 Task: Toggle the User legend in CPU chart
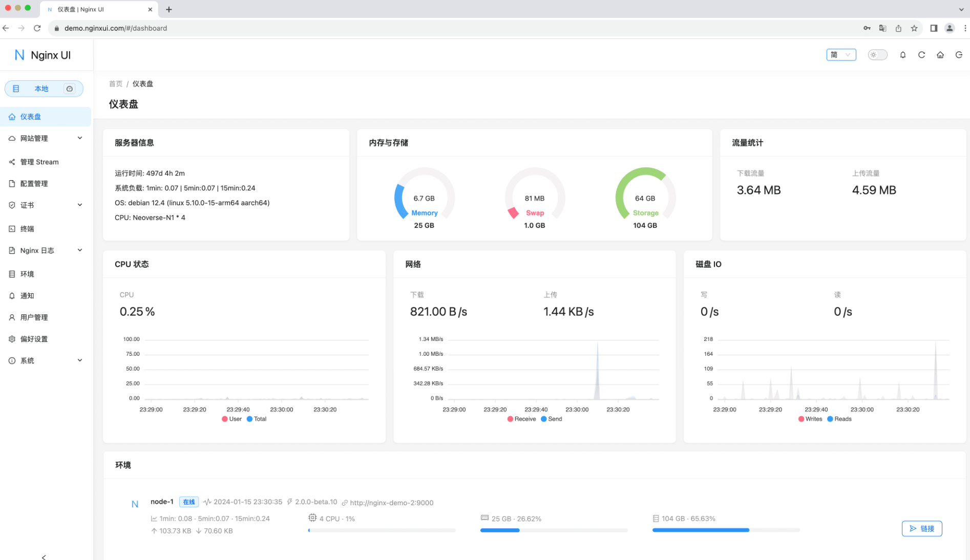tap(231, 419)
